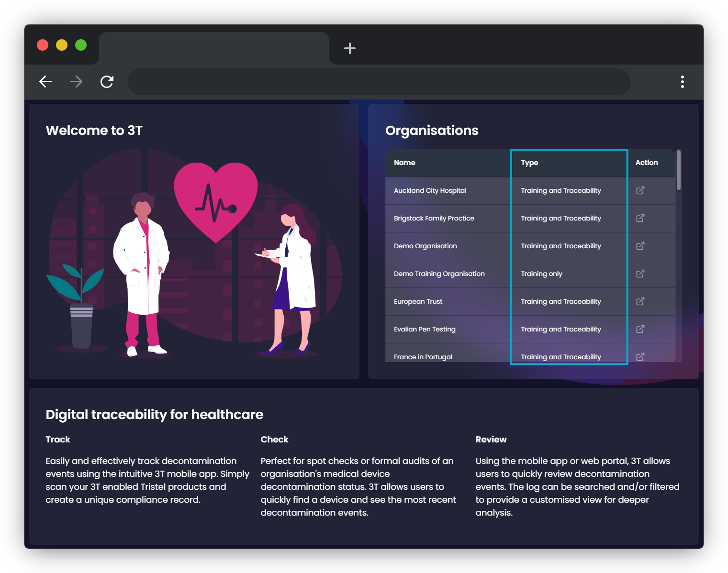728x573 pixels.
Task: Select the Demo Training Organisation name cell
Action: 448,274
